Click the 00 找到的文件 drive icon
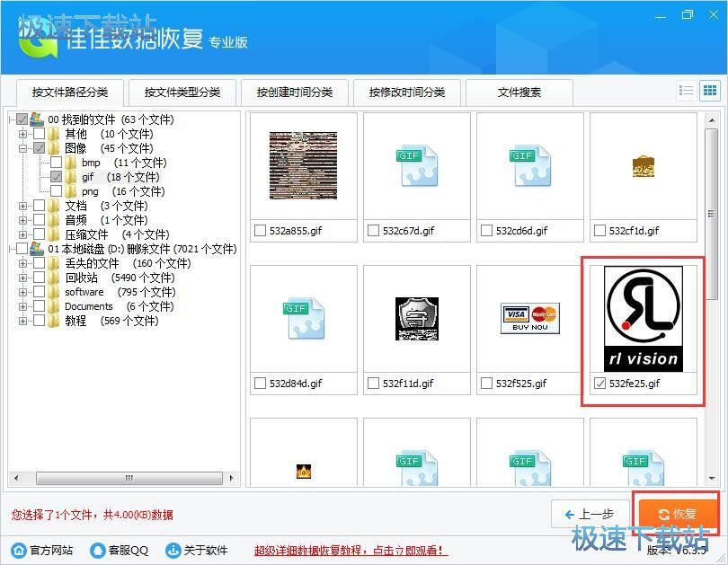The height and width of the screenshot is (565, 728). click(37, 119)
